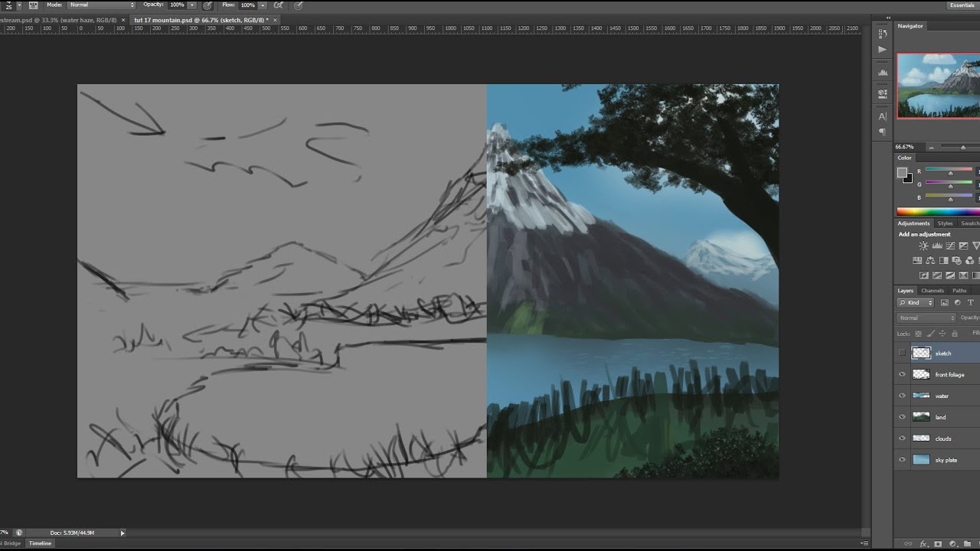Click link layers icon at Layers panel bottom
980x551 pixels.
tap(909, 544)
